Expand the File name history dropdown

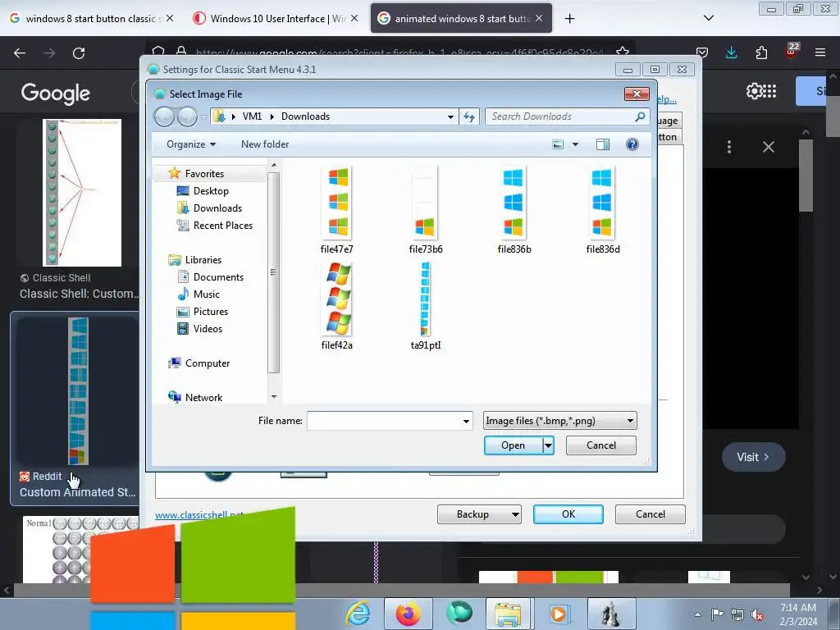pos(466,421)
